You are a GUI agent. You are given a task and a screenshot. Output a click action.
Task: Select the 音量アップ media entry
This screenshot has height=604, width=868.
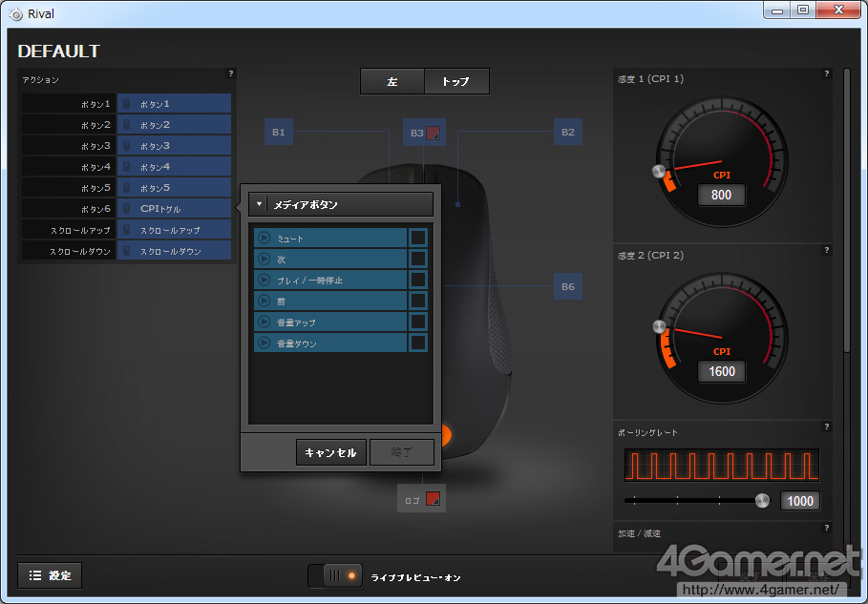(330, 322)
